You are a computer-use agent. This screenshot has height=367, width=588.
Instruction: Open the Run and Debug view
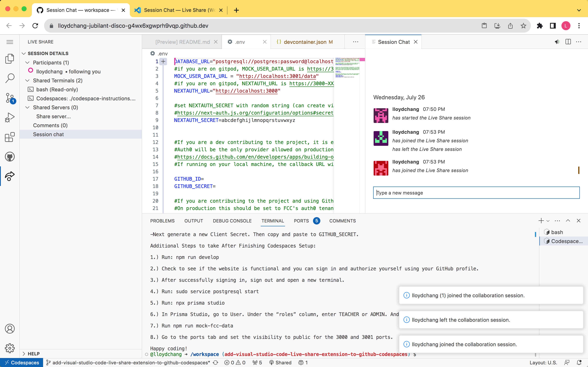(10, 117)
